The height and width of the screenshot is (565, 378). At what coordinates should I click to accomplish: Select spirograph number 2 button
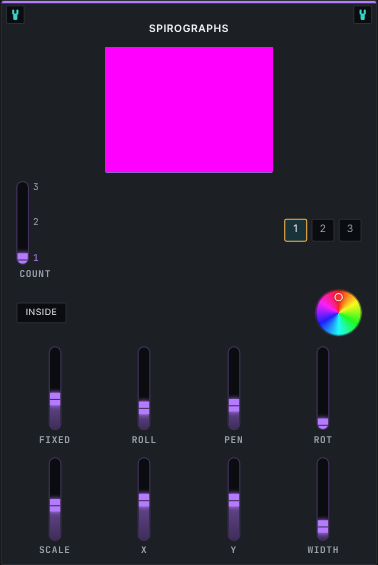[323, 230]
